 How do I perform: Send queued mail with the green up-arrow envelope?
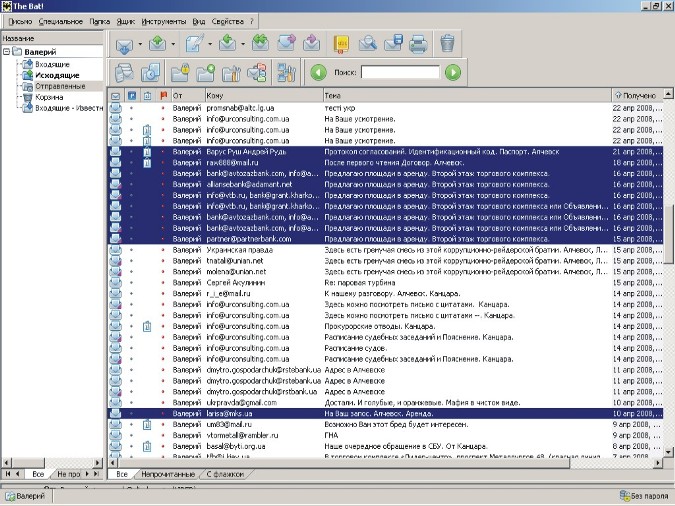(x=158, y=43)
